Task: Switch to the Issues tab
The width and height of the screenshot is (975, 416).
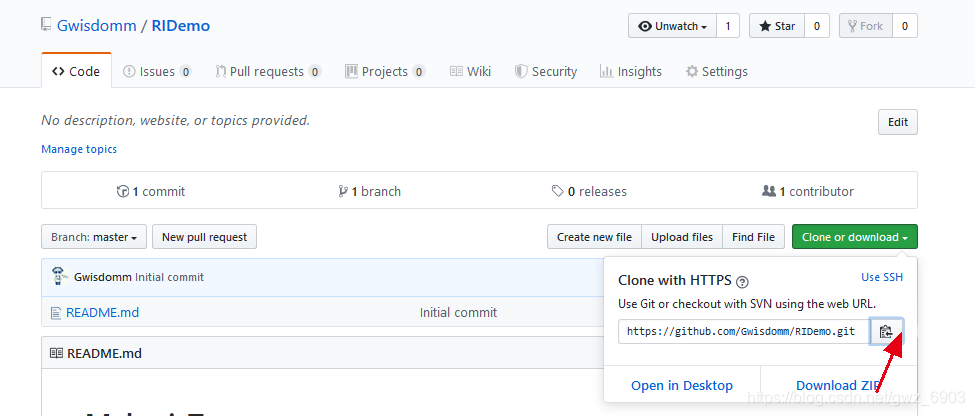Action: pos(157,72)
